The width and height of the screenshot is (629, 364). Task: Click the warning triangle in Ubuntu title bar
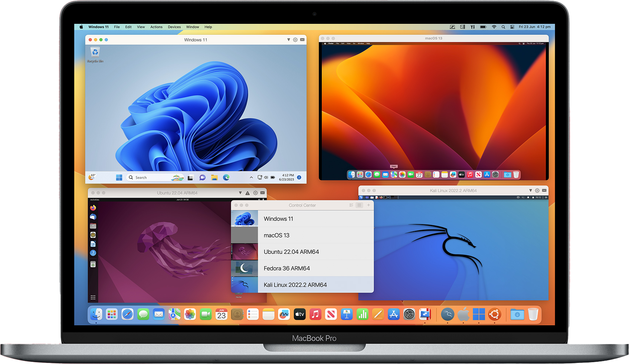248,193
